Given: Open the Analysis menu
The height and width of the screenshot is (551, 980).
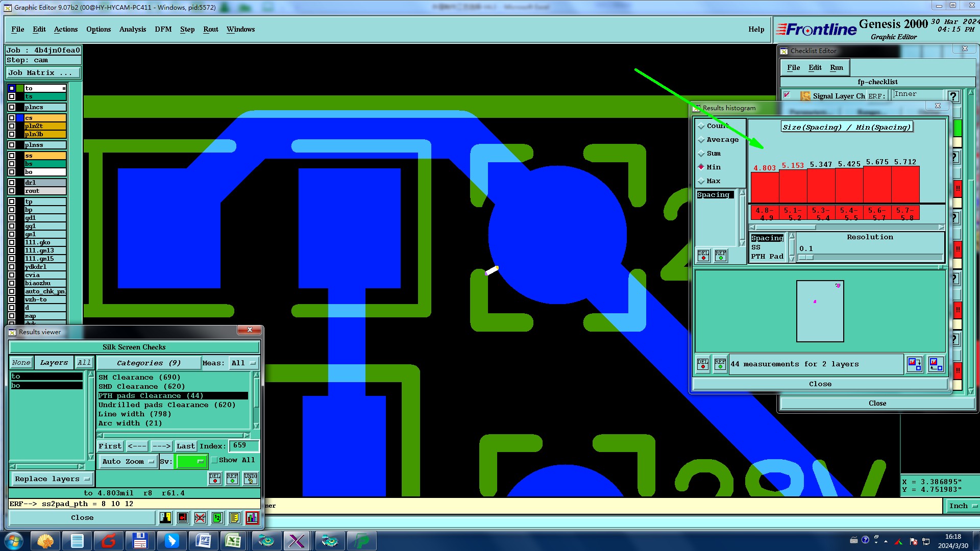Looking at the screenshot, I should 132,30.
